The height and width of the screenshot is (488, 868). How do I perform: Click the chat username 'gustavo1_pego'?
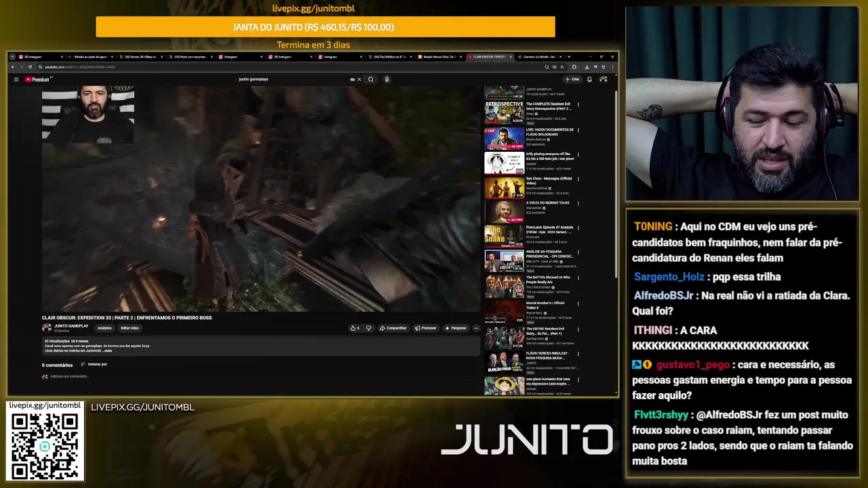coord(693,365)
